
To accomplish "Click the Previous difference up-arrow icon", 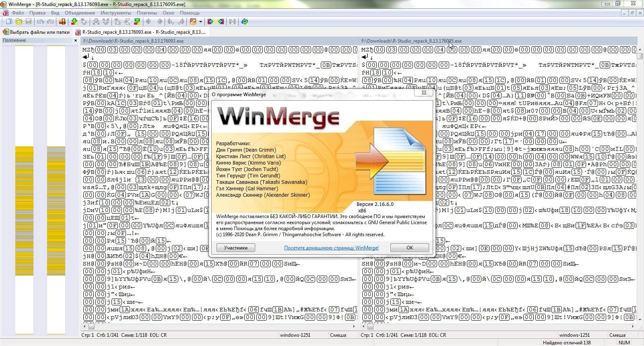I will (84, 22).
